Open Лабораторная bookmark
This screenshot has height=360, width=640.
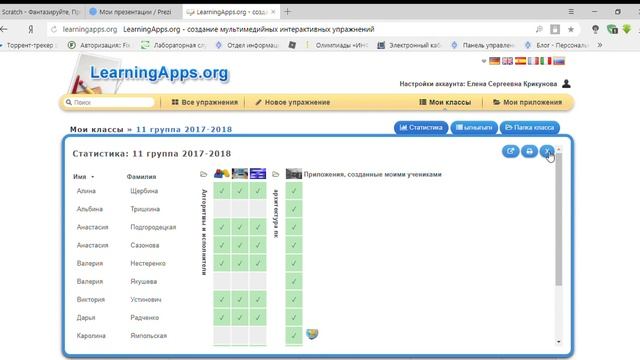pos(174,45)
